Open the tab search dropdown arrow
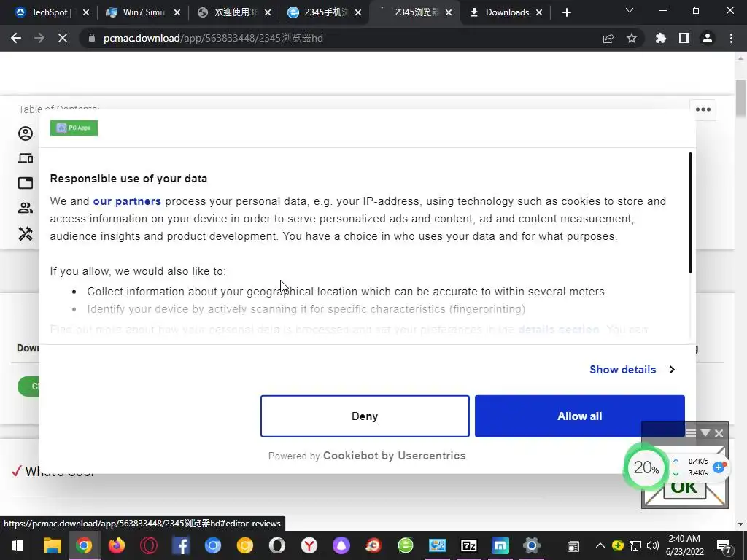Viewport: 747px width, 560px height. [630, 10]
